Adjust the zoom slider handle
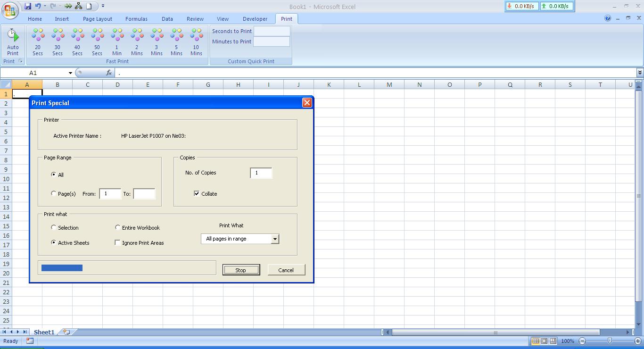 (x=610, y=341)
